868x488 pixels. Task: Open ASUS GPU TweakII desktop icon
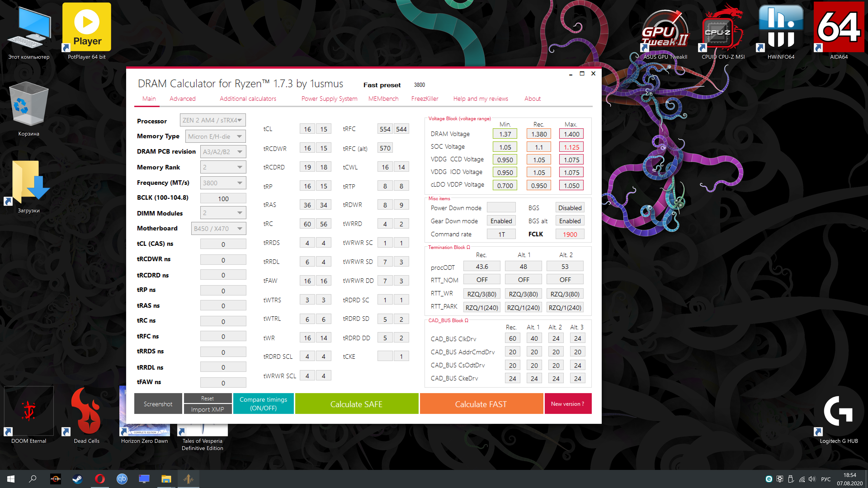point(665,29)
